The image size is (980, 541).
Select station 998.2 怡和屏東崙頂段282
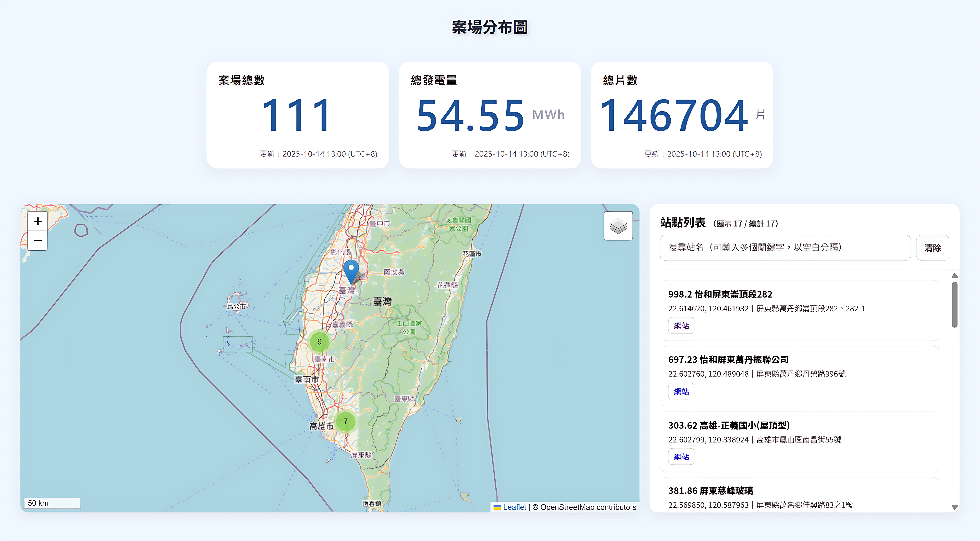tap(720, 294)
